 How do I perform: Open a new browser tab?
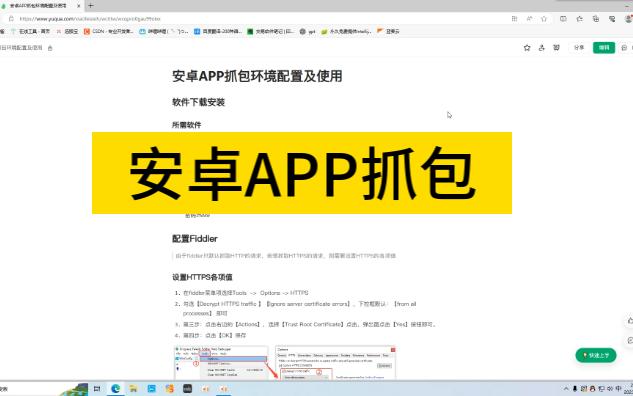pyautogui.click(x=90, y=6)
